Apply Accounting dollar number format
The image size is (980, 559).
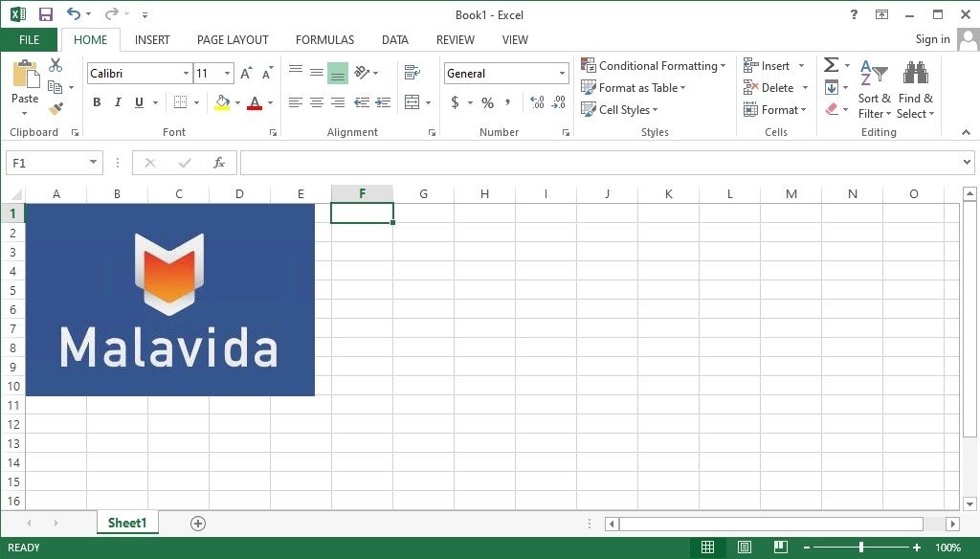pos(455,101)
